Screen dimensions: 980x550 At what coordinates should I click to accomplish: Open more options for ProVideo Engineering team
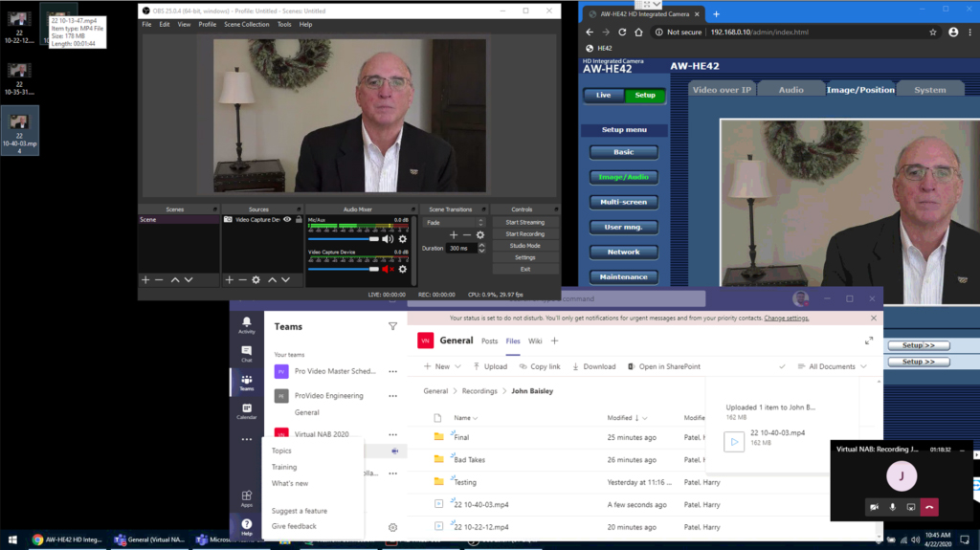(392, 396)
